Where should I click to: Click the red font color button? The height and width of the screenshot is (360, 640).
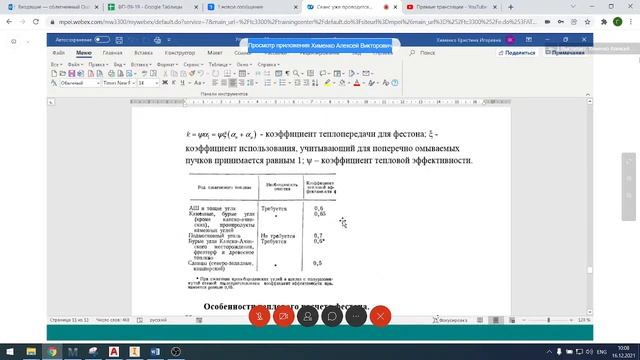[357, 83]
